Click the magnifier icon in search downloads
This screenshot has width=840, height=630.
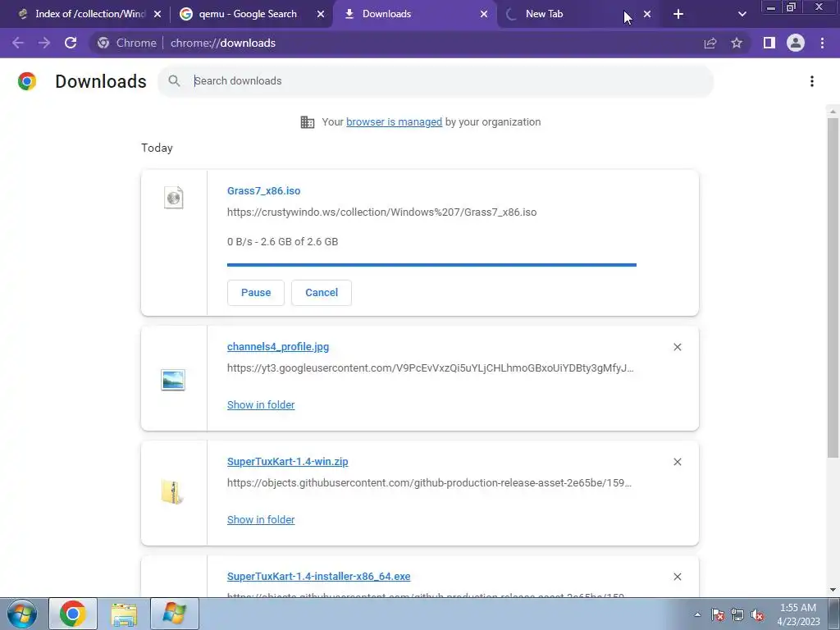[x=174, y=81]
